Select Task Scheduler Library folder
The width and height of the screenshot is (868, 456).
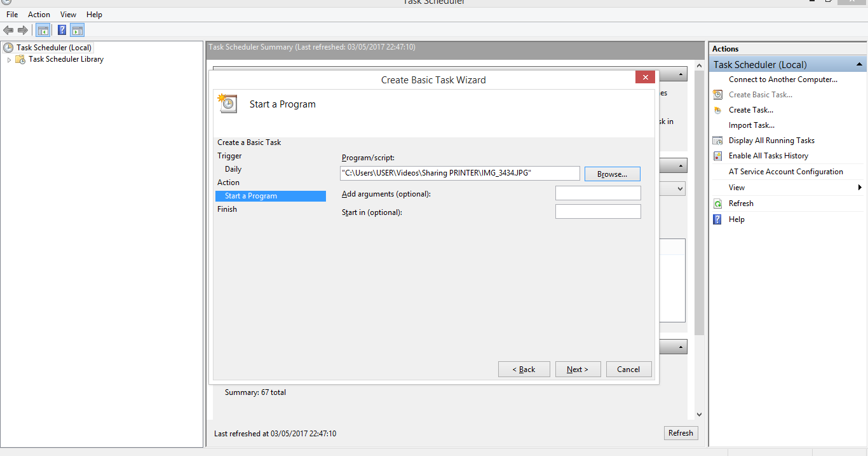tap(66, 59)
